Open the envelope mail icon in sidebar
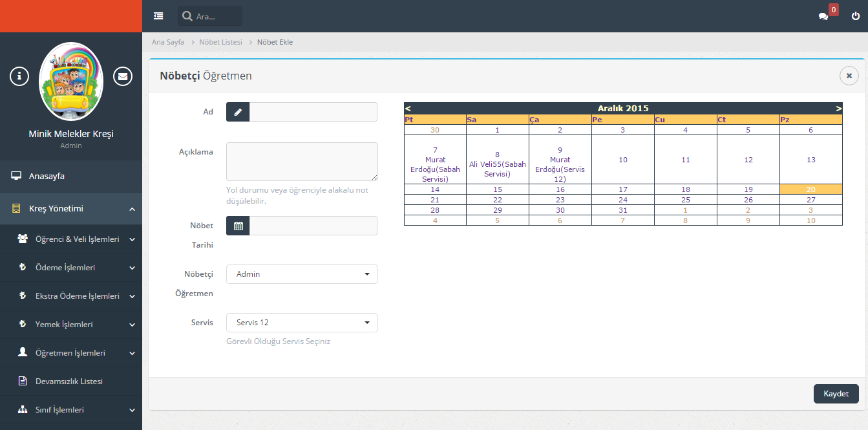Viewport: 868px width, 430px height. point(123,76)
